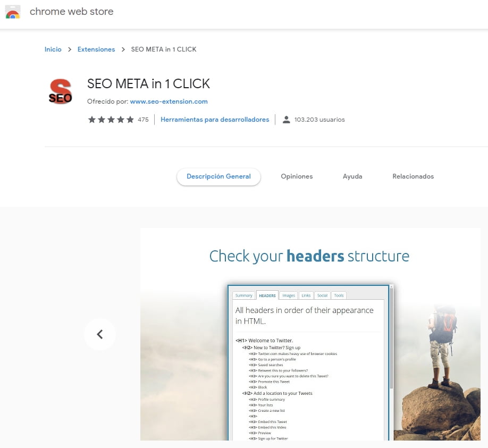Click the previous screenshot arrow

coord(100,334)
